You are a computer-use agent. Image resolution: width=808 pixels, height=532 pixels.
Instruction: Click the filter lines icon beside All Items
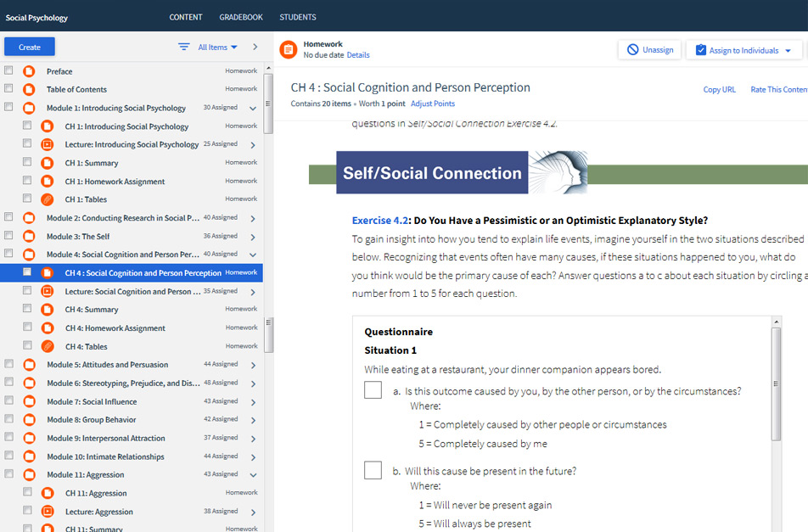click(x=183, y=47)
